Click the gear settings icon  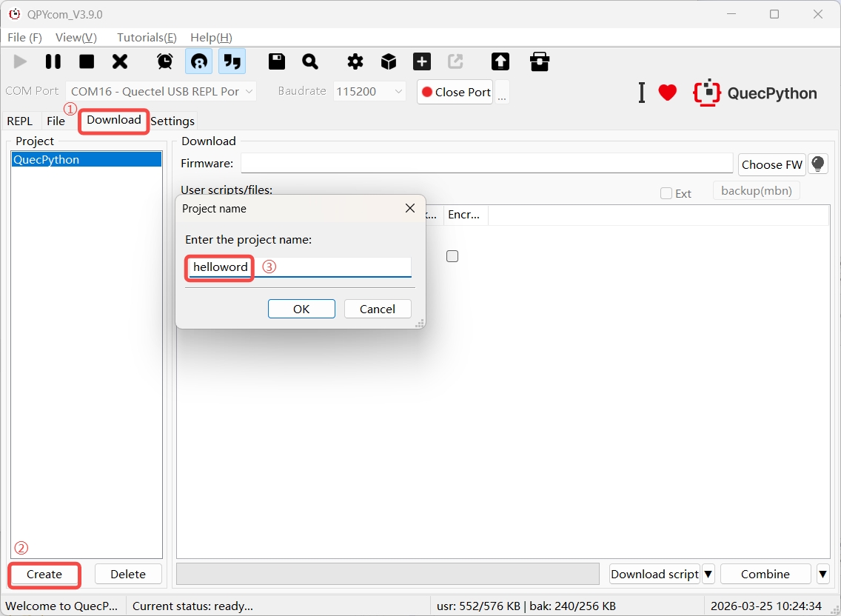click(355, 61)
